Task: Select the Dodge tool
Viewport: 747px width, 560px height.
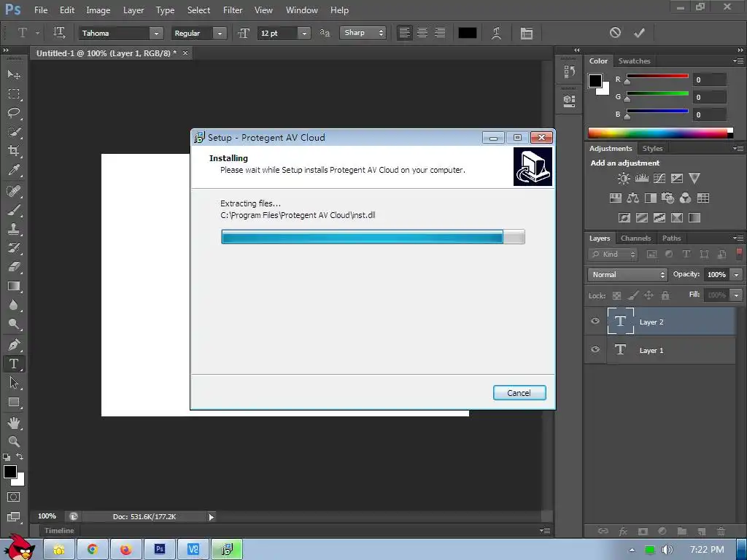Action: click(13, 324)
